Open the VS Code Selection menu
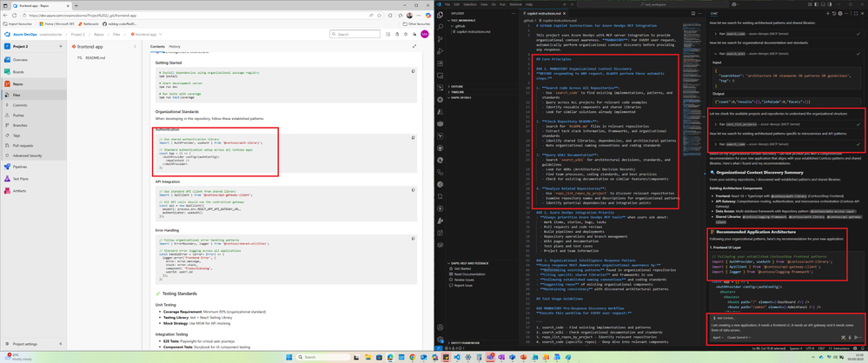868x363 pixels. [469, 3]
